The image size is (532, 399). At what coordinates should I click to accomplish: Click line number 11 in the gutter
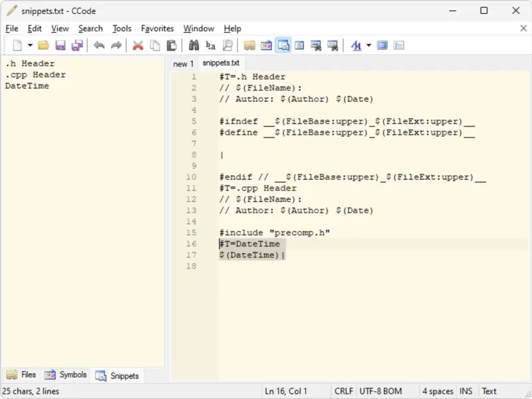coord(191,188)
